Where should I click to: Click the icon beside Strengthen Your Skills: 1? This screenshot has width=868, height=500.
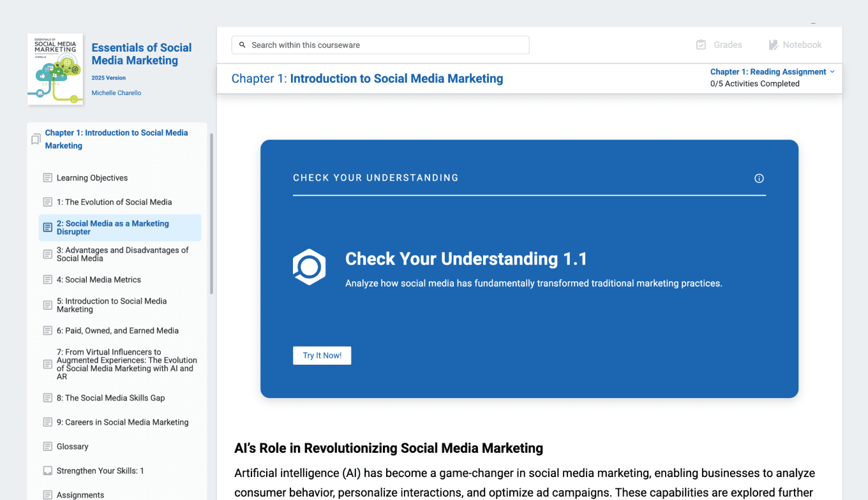click(48, 471)
